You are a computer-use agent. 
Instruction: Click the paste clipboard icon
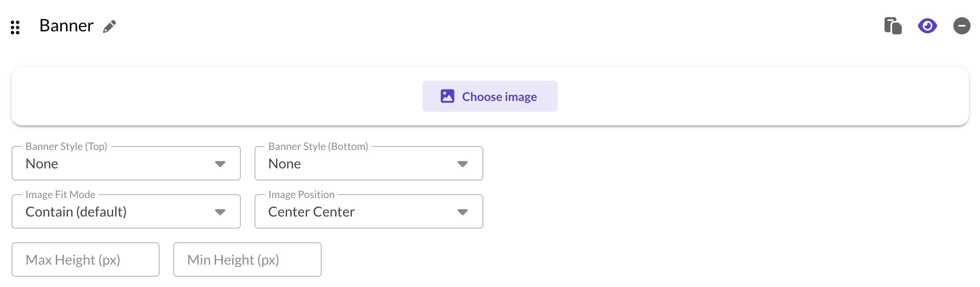tap(893, 26)
